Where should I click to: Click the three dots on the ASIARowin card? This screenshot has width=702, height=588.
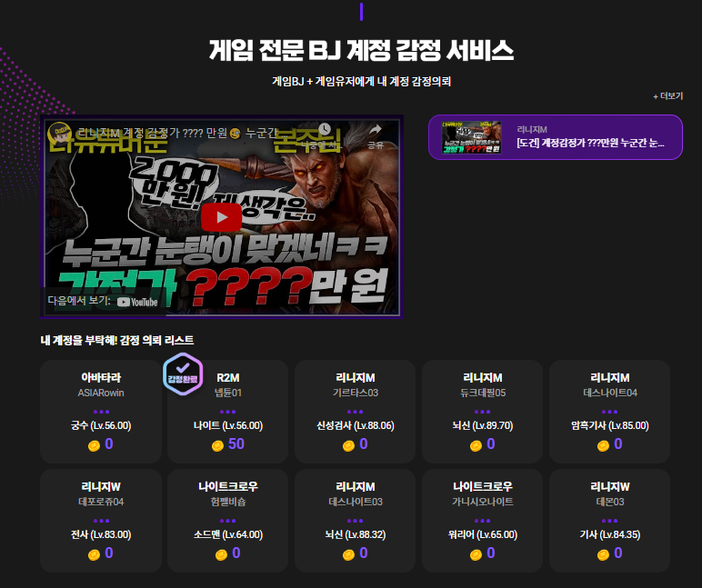pos(101,412)
